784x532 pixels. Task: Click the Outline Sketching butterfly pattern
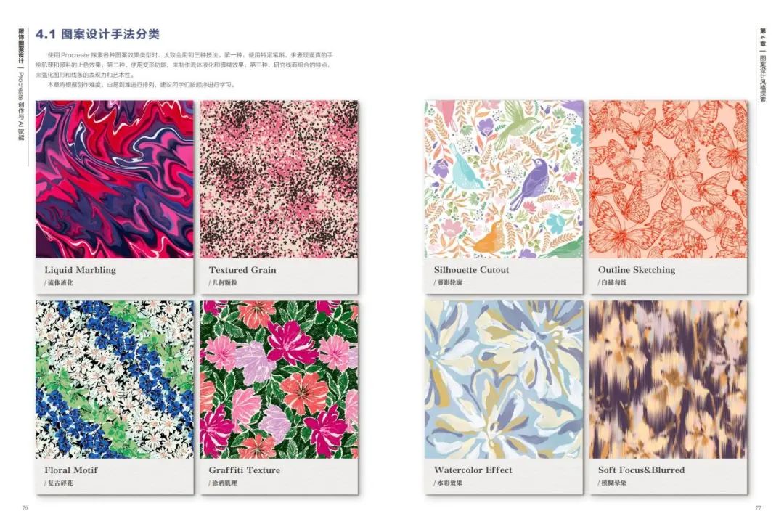669,179
